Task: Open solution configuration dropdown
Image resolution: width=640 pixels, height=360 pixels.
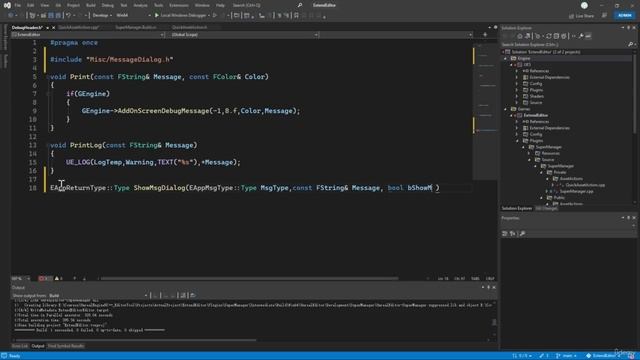Action: (101, 16)
